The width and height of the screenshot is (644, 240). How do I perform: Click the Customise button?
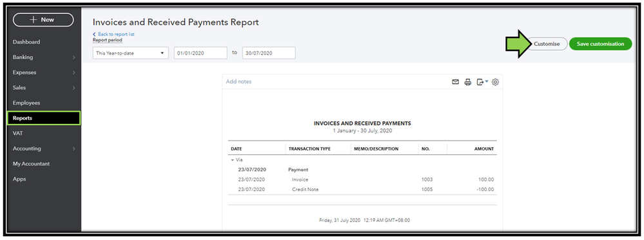point(547,44)
